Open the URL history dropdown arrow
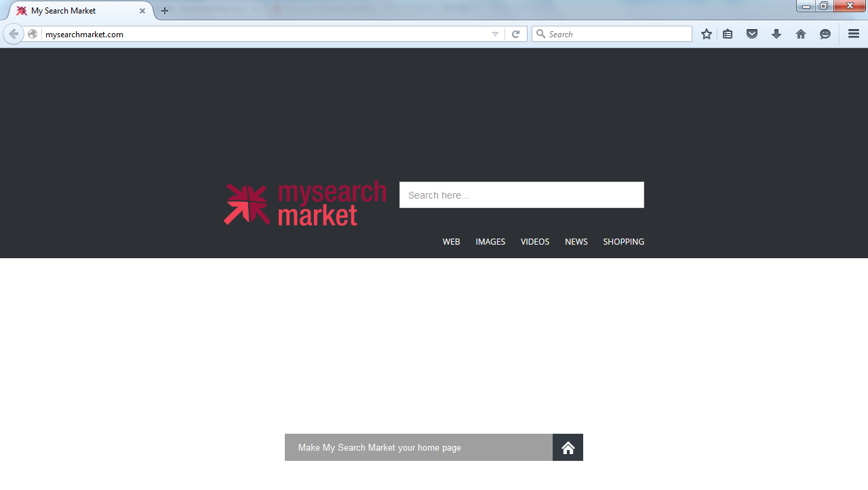The height and width of the screenshot is (490, 868). tap(495, 35)
